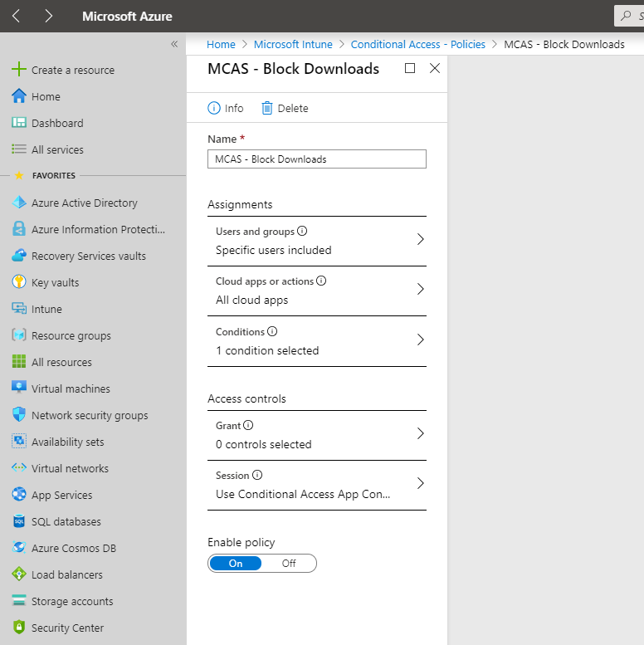
Task: Expand the Users and groups chevron
Action: (420, 239)
